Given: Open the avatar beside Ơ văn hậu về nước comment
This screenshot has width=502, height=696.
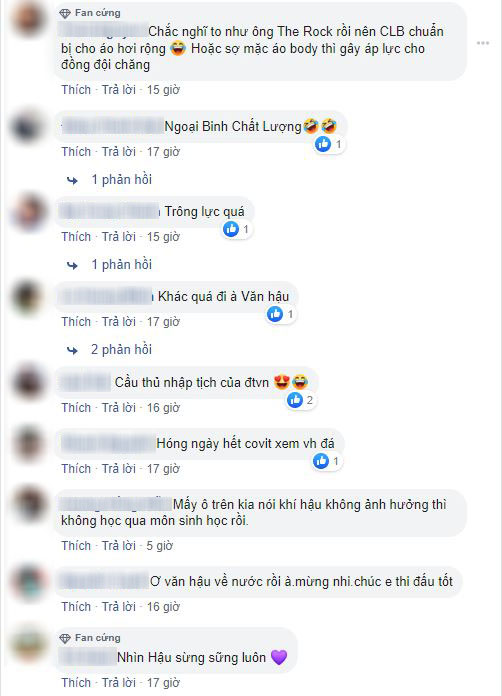Looking at the screenshot, I should click(x=28, y=582).
